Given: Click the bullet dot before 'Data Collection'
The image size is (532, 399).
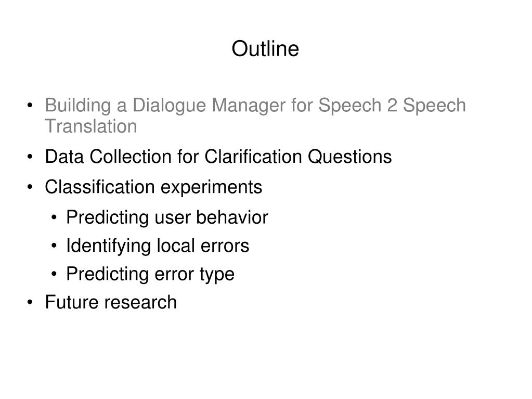Looking at the screenshot, I should click(x=30, y=157).
